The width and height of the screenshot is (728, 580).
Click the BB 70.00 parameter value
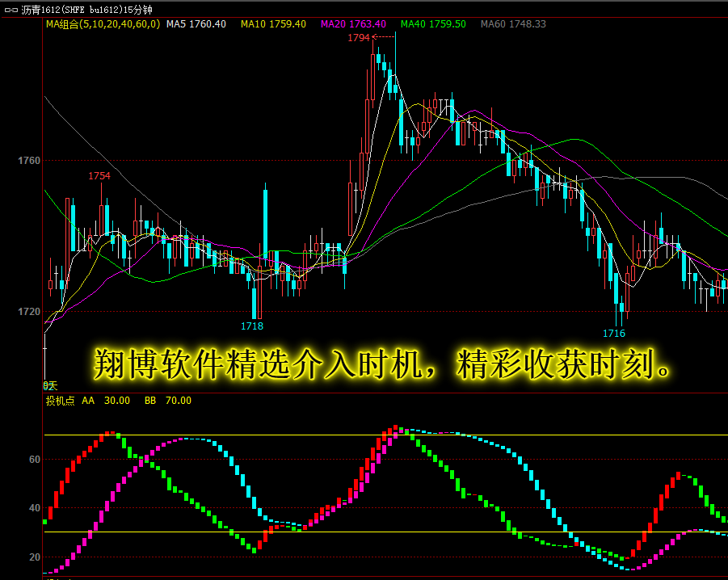tap(167, 401)
